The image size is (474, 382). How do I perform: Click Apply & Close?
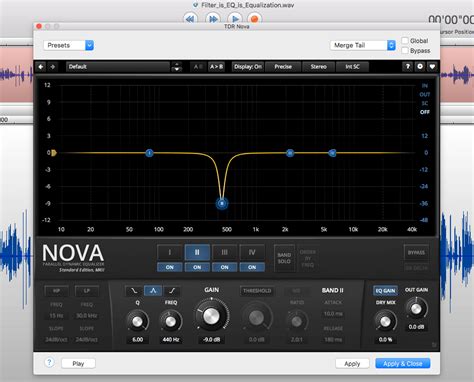tap(403, 363)
